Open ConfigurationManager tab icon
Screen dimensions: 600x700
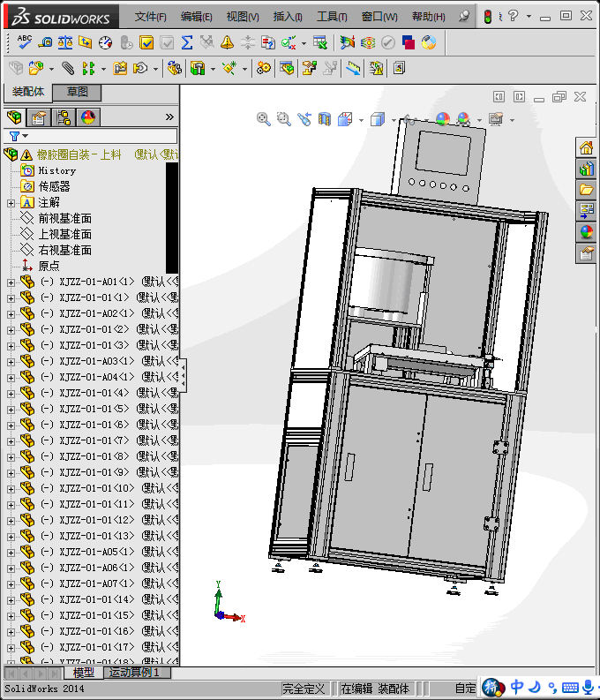click(x=64, y=117)
